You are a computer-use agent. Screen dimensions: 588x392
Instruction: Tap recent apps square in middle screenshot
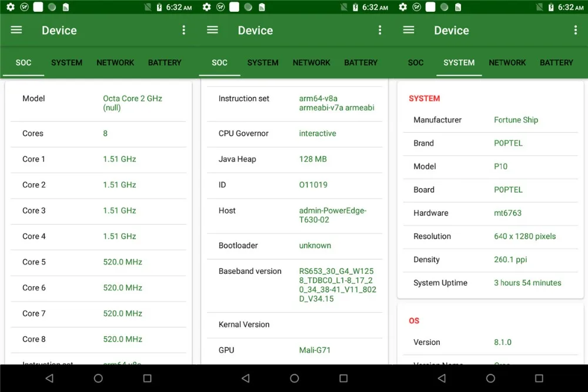[x=343, y=378]
